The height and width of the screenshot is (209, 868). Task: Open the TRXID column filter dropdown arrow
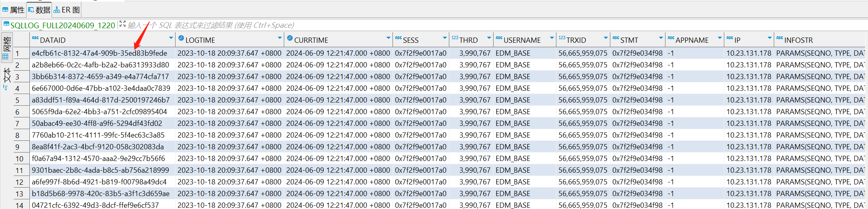606,38
